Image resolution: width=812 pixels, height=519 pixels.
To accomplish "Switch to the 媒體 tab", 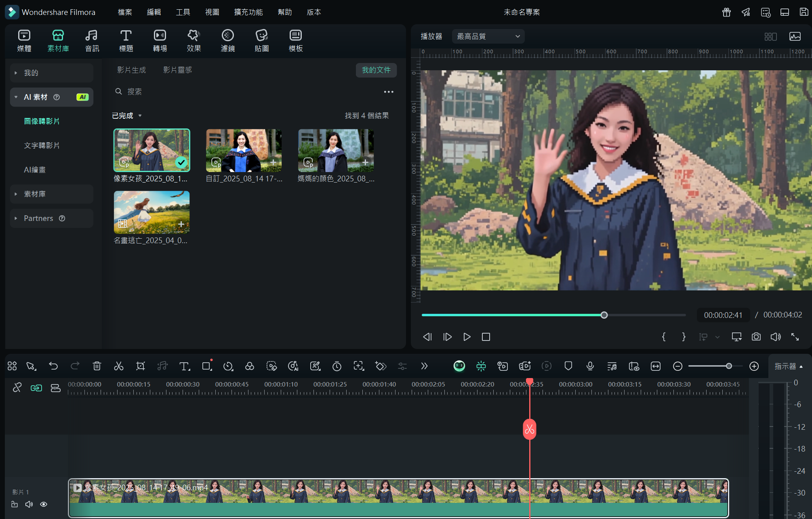I will (x=24, y=41).
